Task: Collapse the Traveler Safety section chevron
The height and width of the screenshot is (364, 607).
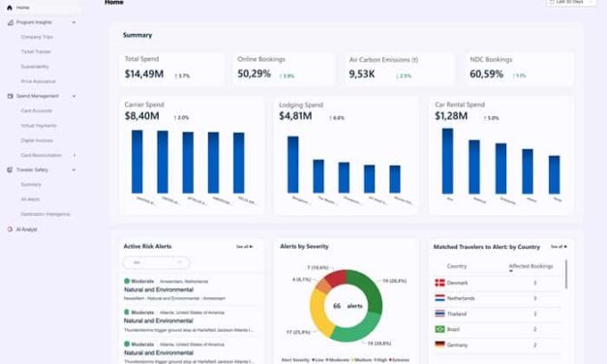Action: pos(74,170)
